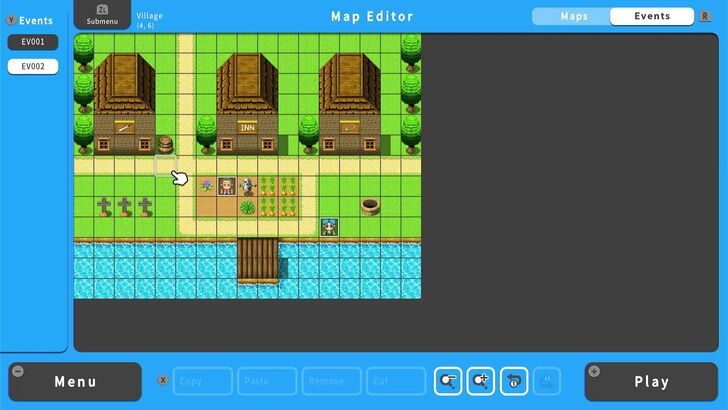Select event EV002 in the Events list
The width and height of the screenshot is (728, 410).
(33, 66)
